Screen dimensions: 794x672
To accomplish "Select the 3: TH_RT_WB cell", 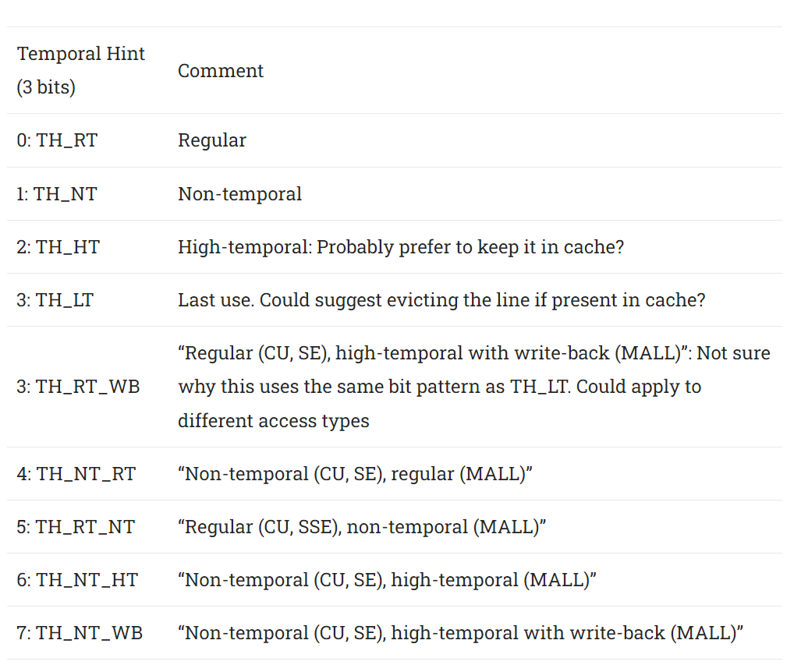I will [x=78, y=387].
